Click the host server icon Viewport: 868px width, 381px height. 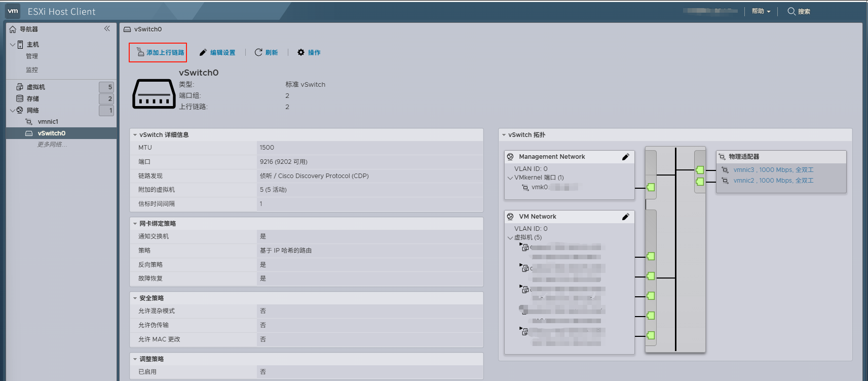[21, 45]
